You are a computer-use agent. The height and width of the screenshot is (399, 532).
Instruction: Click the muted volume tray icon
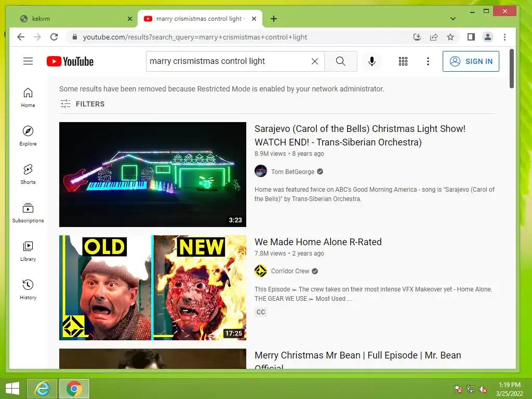coord(483,389)
